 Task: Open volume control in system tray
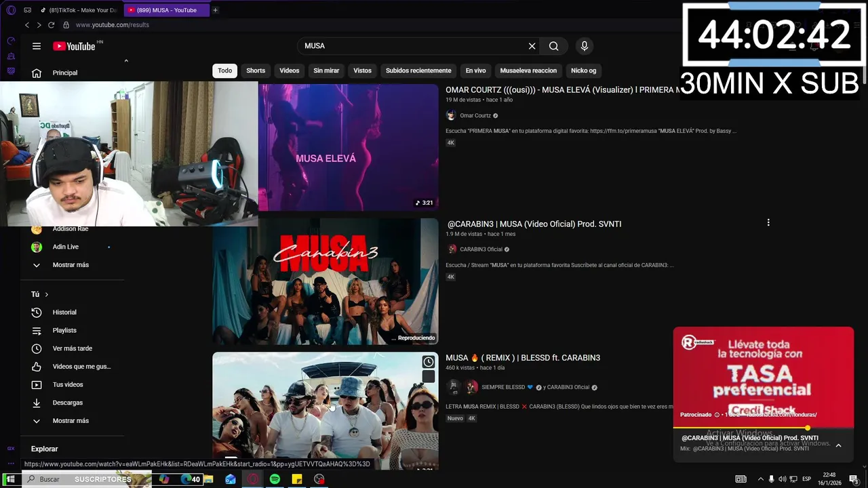pos(782,479)
